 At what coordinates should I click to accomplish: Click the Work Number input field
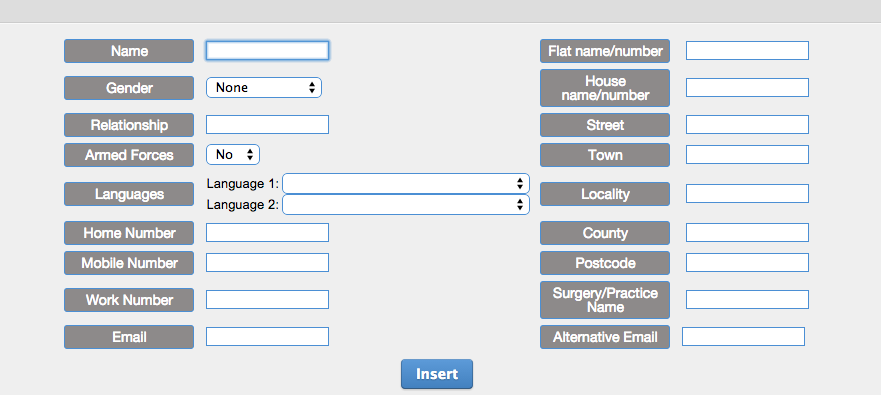pyautogui.click(x=267, y=299)
